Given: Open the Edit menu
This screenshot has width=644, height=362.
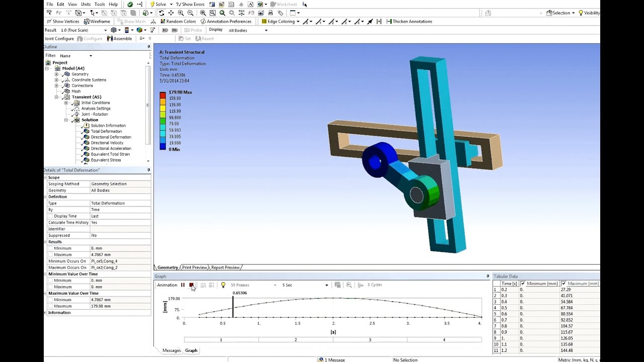Looking at the screenshot, I should coord(60,4).
